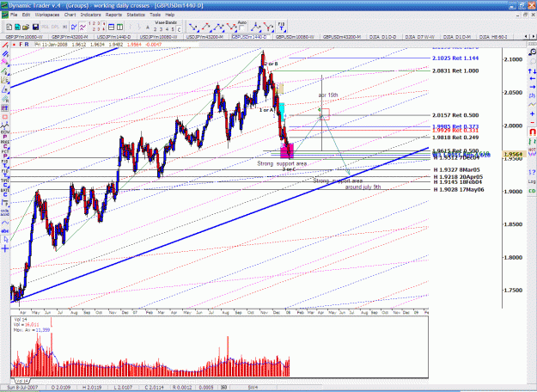This screenshot has height=392, width=537.
Task: Click the red minus icon in right sidebar
Action: (x=532, y=122)
